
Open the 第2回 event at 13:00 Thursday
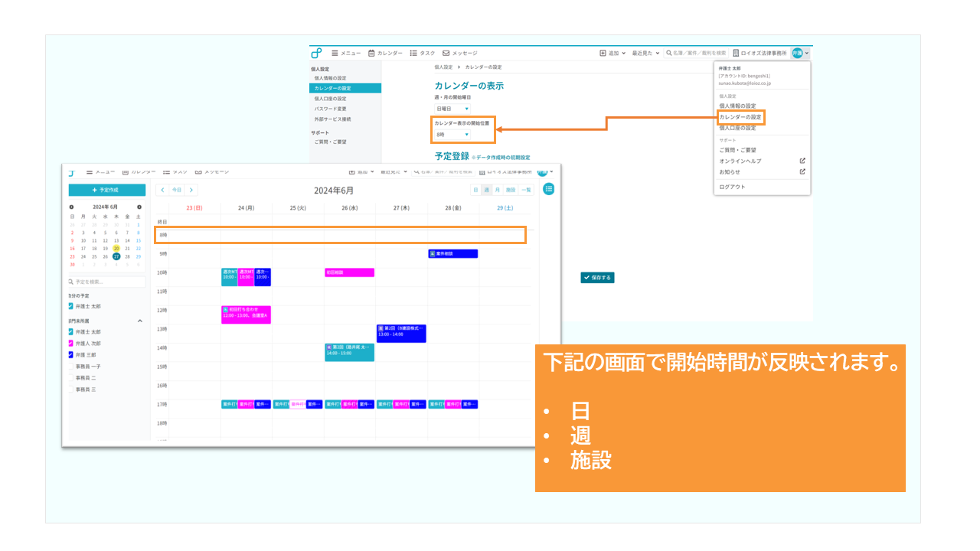click(401, 333)
